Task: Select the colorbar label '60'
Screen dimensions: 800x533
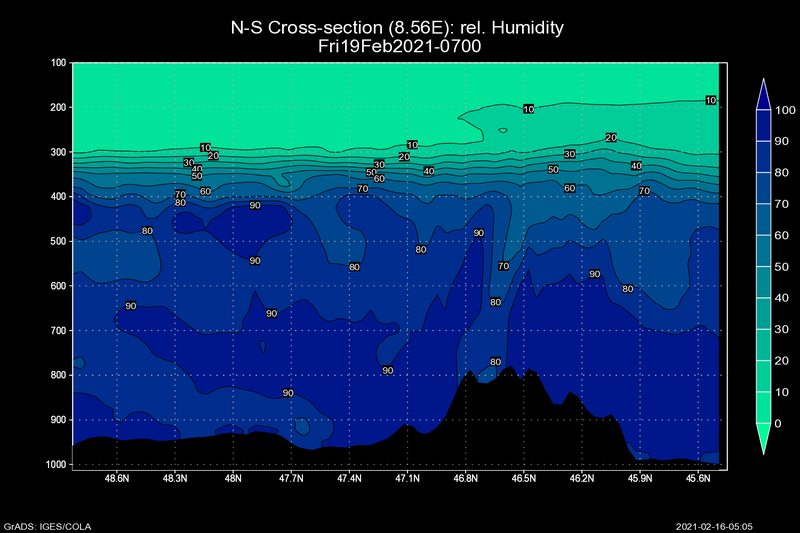Action: pos(782,236)
